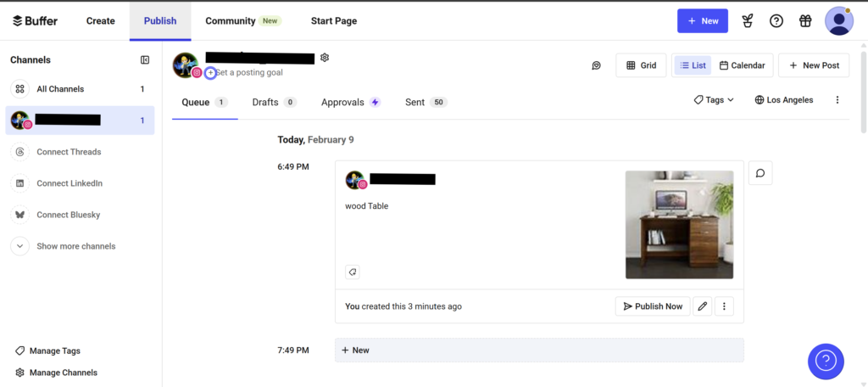Open channel settings gear icon
This screenshot has height=387, width=868.
click(325, 58)
